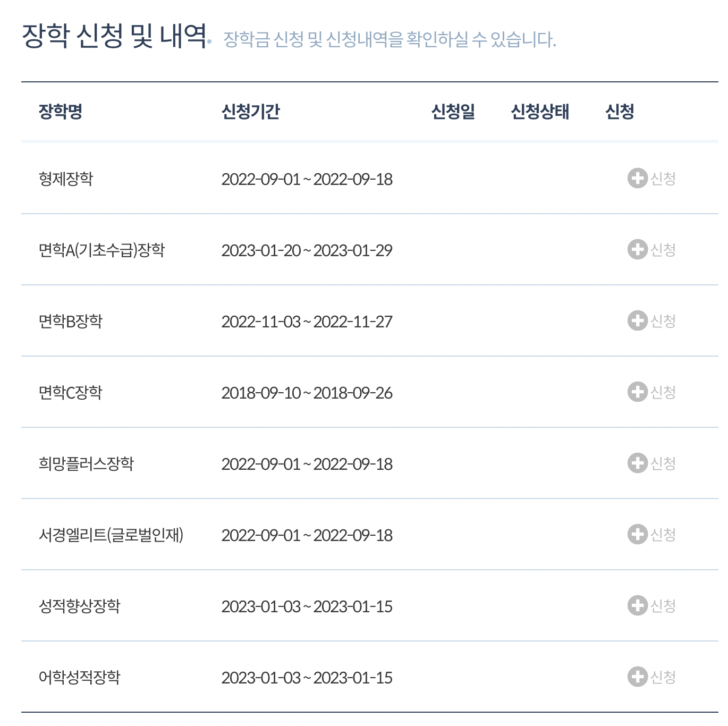
Task: Click the plus icon next to 희망플러스장학
Action: coord(637,463)
